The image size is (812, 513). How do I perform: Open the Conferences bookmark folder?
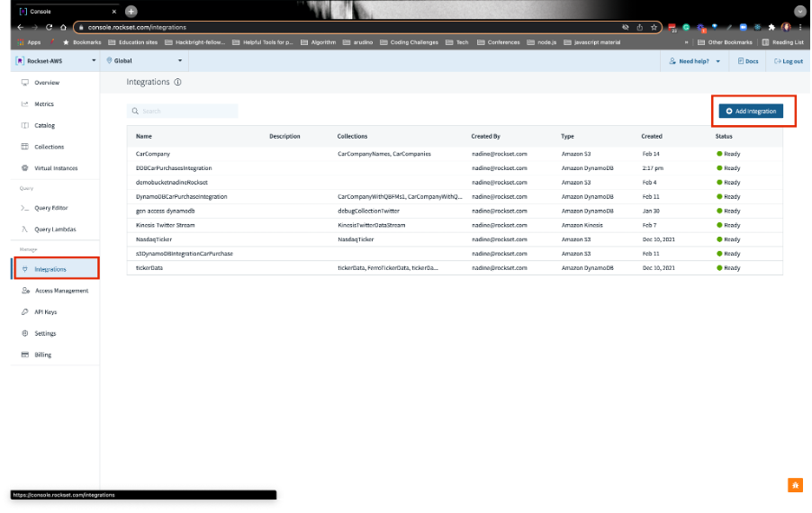(x=498, y=42)
